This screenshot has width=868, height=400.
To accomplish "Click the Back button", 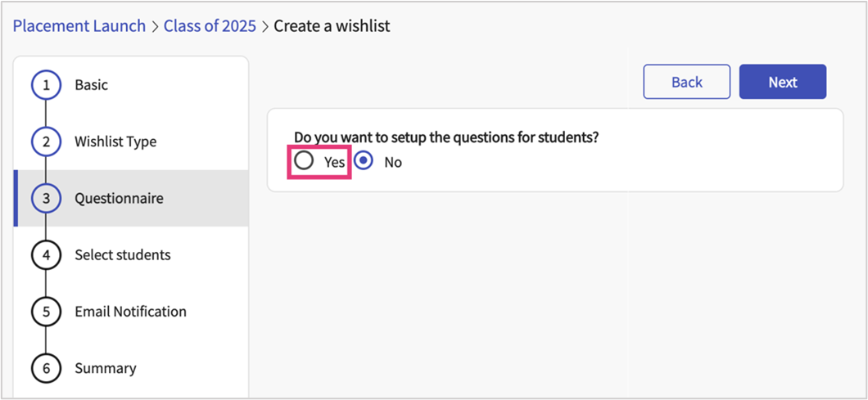I will [x=686, y=82].
